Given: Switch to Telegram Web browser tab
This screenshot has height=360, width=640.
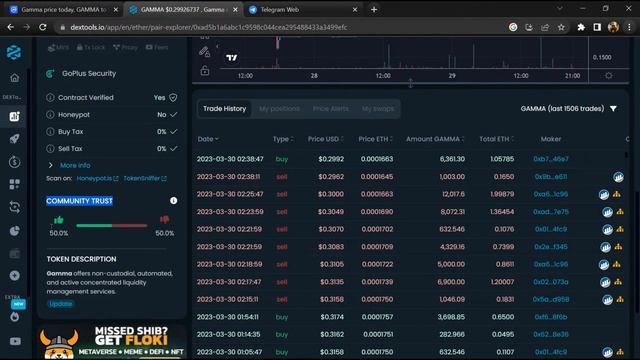Looking at the screenshot, I should click(303, 9).
